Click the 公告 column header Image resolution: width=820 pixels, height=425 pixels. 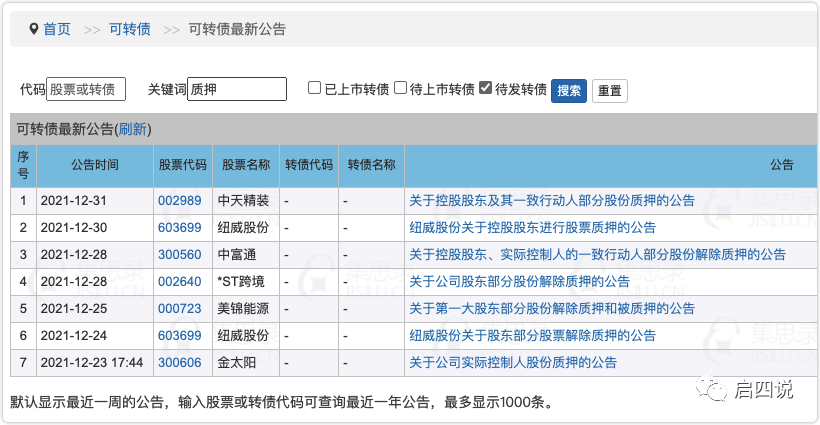[781, 165]
